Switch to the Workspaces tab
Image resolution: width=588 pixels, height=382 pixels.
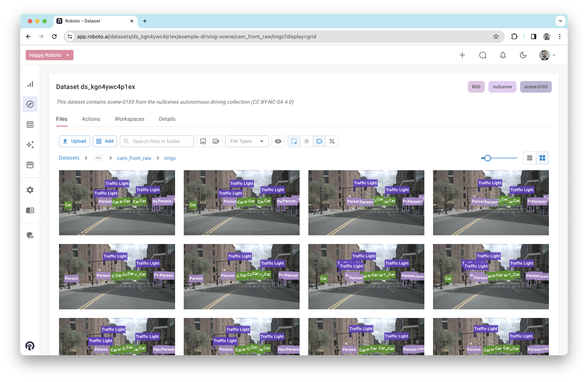[129, 119]
